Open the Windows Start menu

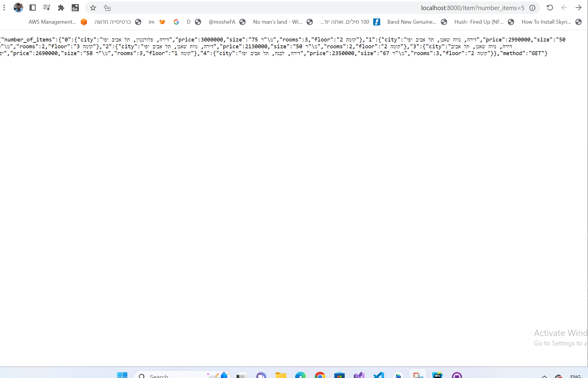point(122,375)
